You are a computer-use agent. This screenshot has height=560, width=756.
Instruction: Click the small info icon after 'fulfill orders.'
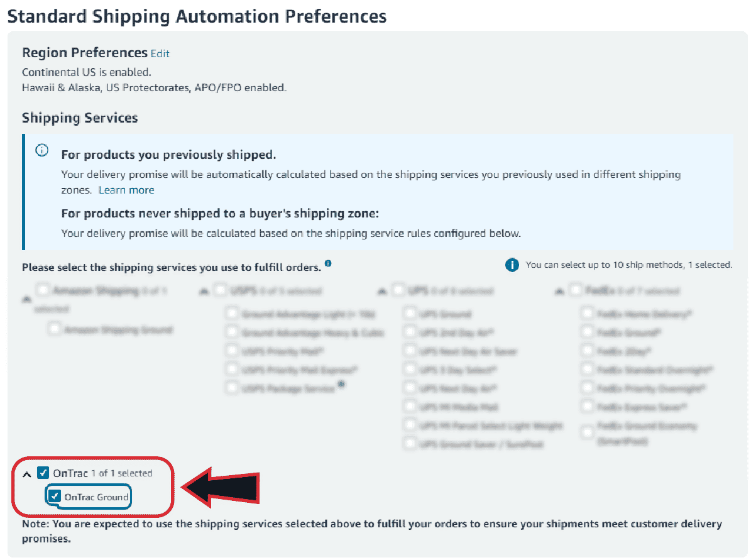[x=329, y=264]
